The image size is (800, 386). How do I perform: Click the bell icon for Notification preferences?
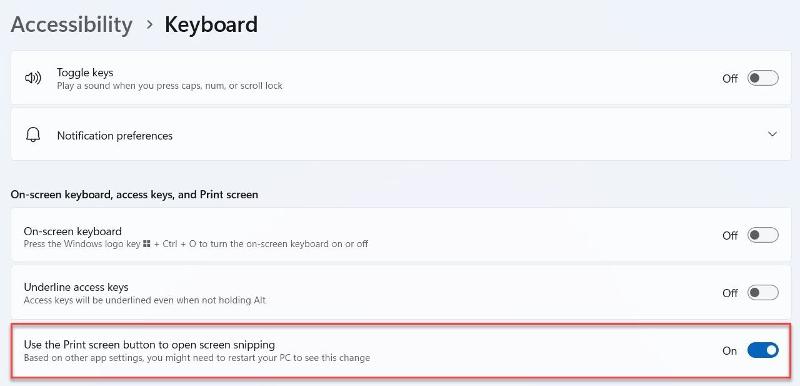point(33,135)
